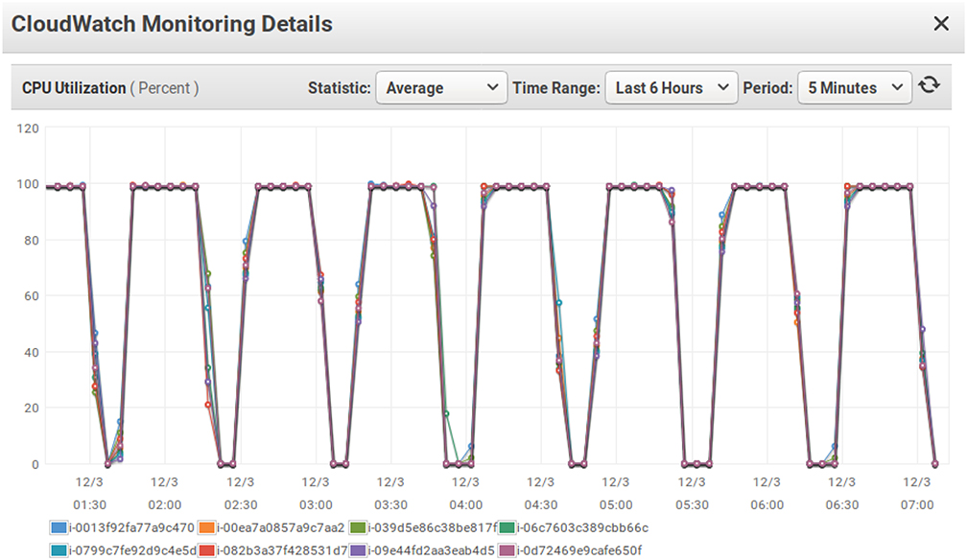Click the CPU Utilization (Percent) heading

(x=110, y=88)
